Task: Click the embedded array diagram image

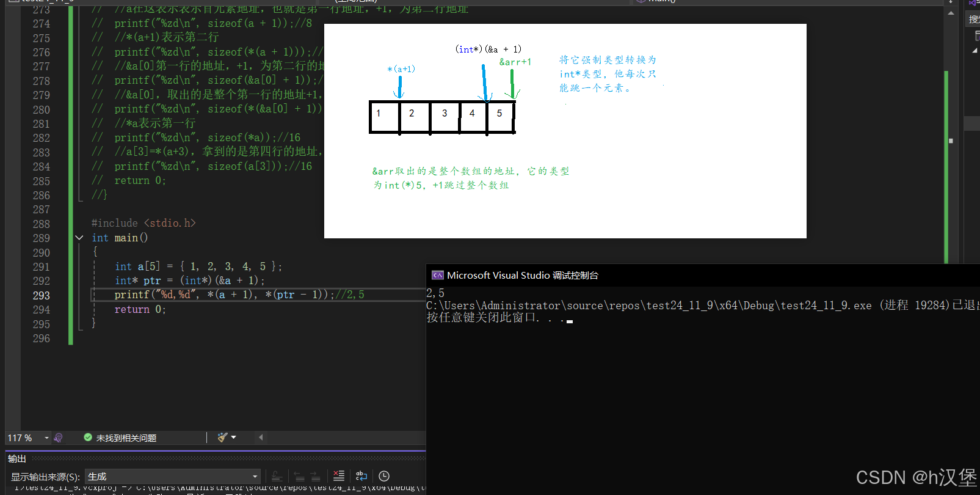Action: pyautogui.click(x=565, y=131)
